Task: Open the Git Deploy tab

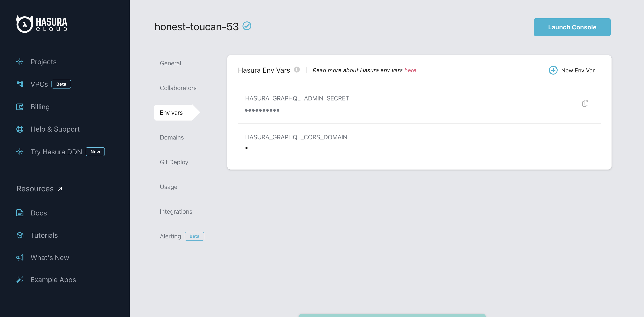Action: 174,162
